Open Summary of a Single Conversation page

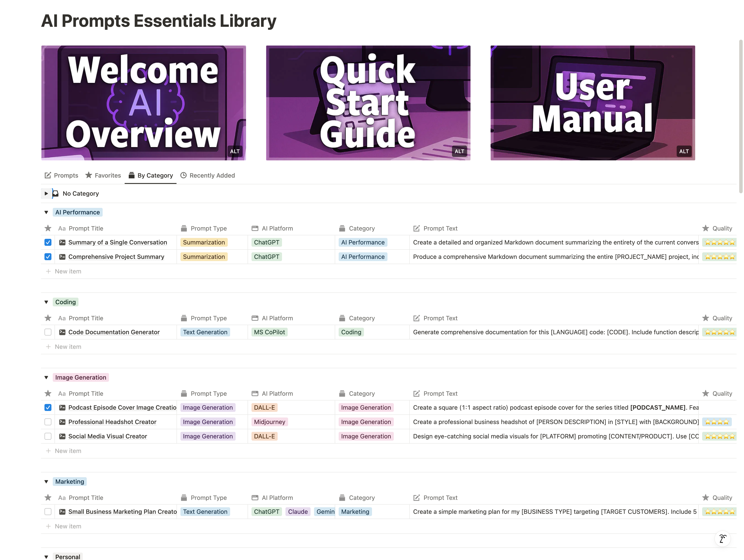coord(118,242)
